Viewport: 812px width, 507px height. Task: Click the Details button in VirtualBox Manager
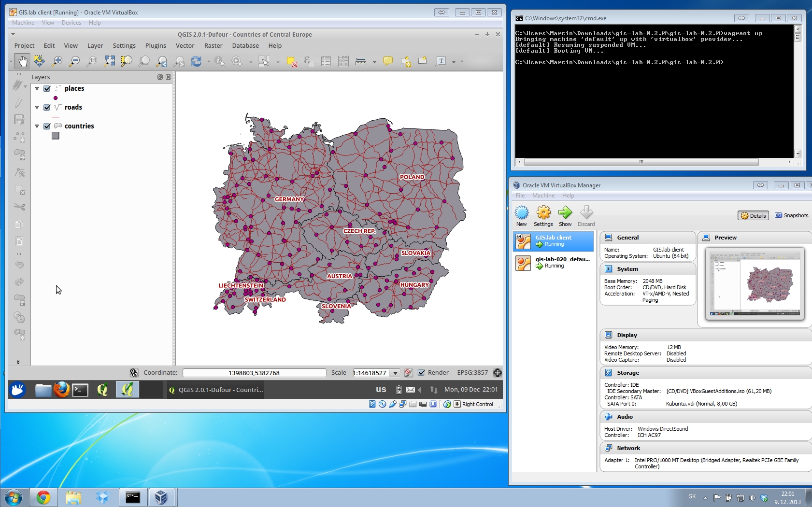click(753, 216)
